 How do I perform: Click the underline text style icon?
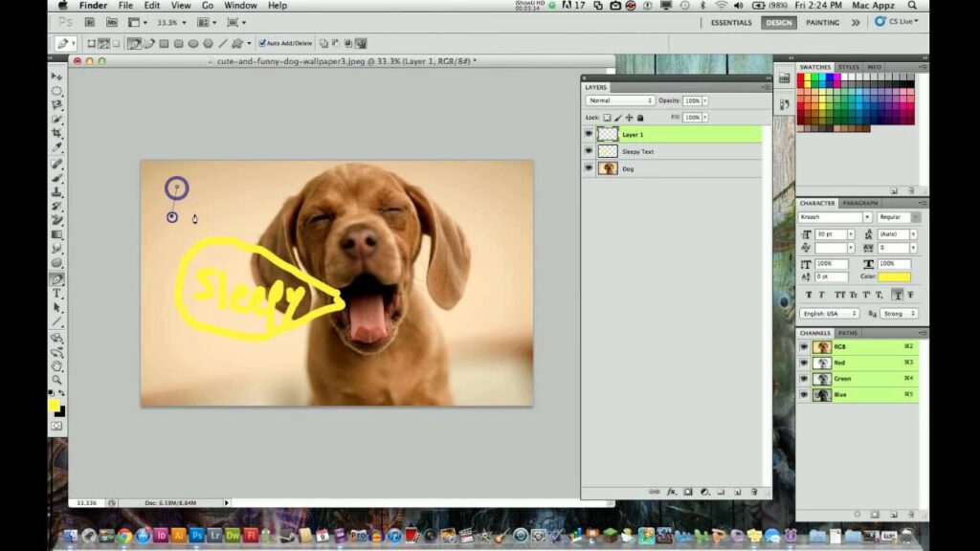tap(898, 295)
